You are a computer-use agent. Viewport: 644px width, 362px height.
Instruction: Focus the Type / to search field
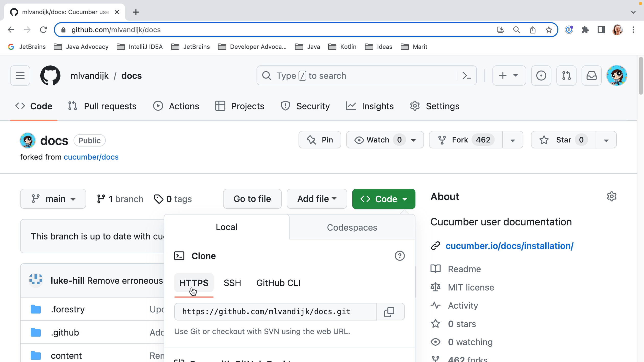358,76
